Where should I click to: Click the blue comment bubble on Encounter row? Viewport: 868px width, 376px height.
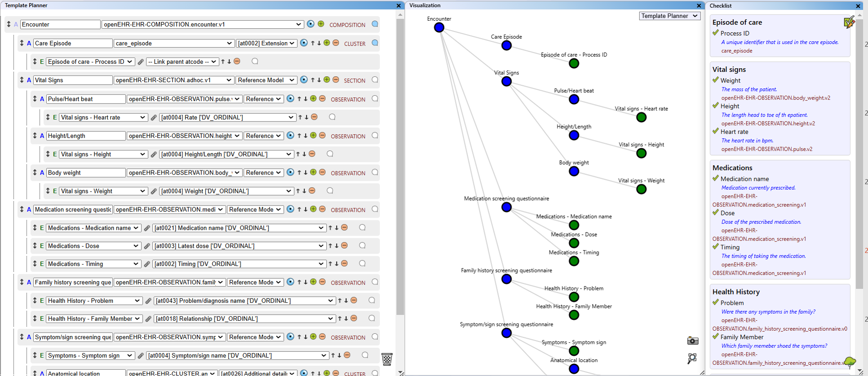pyautogui.click(x=375, y=24)
